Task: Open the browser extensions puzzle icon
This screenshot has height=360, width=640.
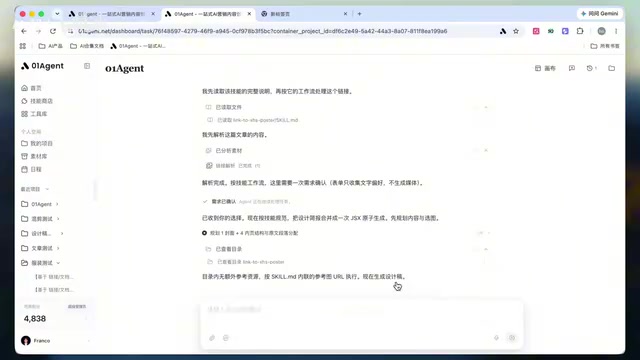Action: 580,31
